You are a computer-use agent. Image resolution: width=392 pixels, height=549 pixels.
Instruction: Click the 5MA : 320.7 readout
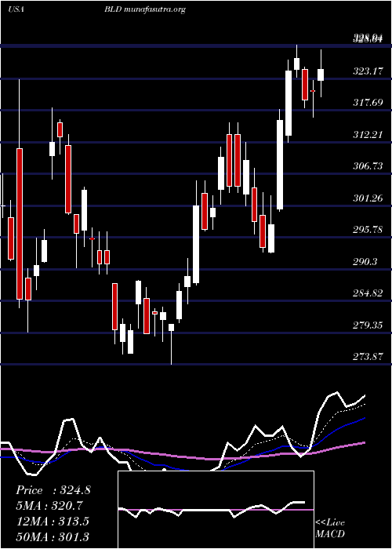[x=49, y=506]
